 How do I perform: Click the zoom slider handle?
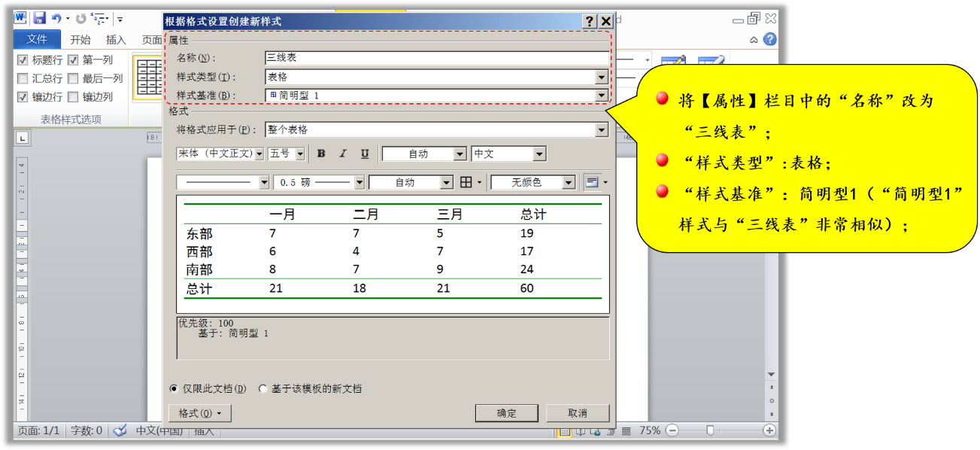pyautogui.click(x=709, y=430)
